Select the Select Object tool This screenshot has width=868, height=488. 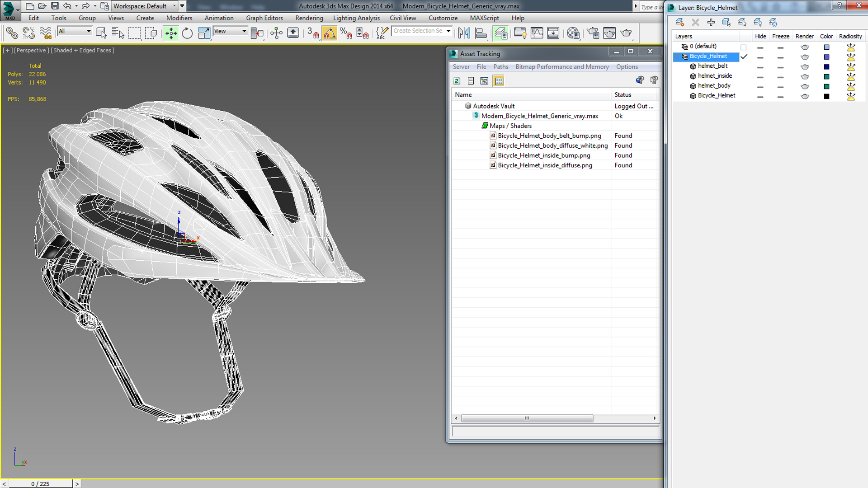point(100,33)
